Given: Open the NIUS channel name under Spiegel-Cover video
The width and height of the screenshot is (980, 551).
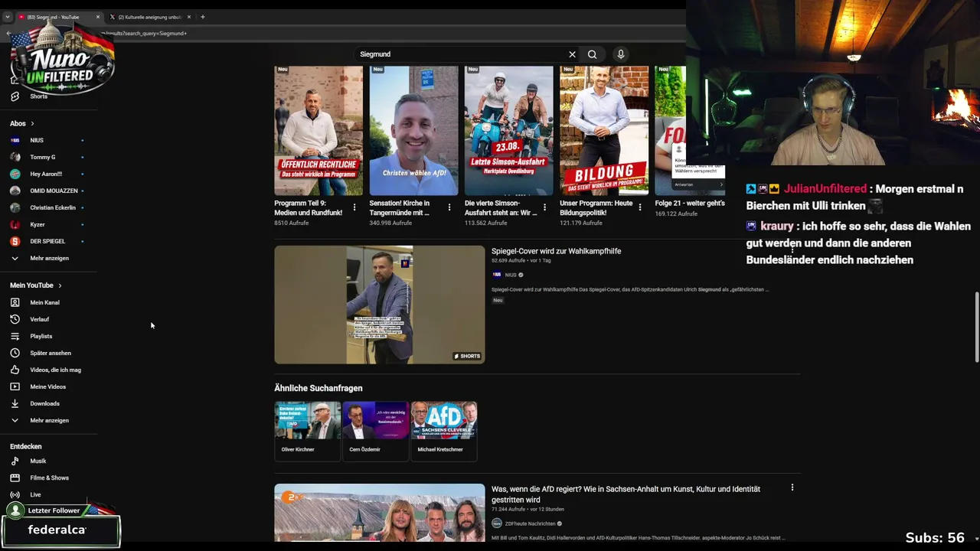Looking at the screenshot, I should coord(511,275).
